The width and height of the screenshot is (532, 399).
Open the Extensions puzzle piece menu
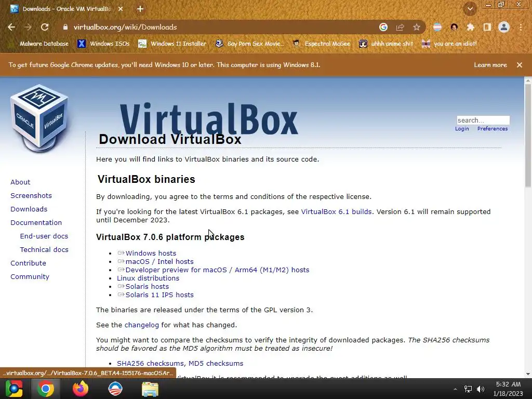coord(470,27)
